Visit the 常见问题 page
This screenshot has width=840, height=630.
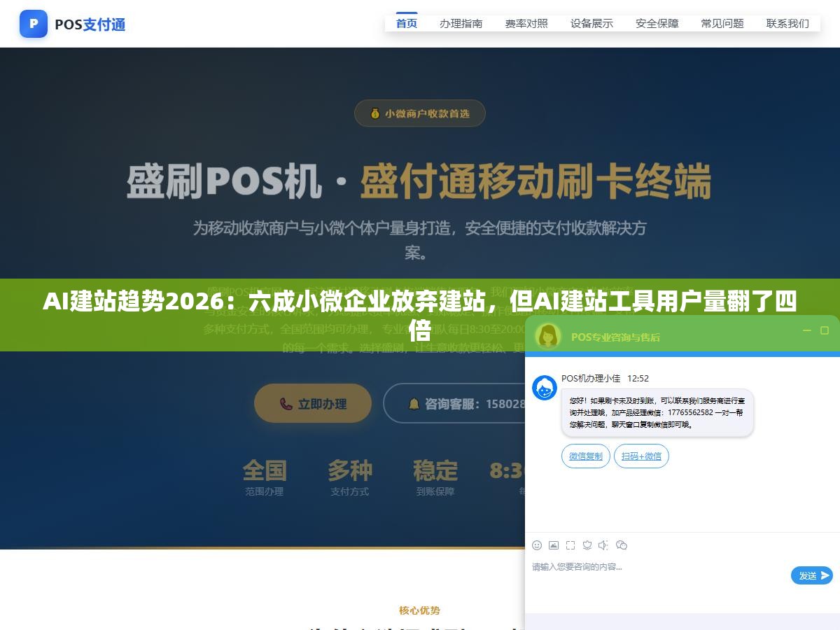pos(722,23)
